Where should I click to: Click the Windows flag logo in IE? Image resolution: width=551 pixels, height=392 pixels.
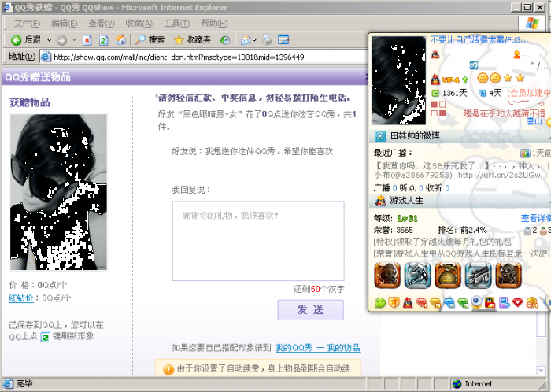532,23
